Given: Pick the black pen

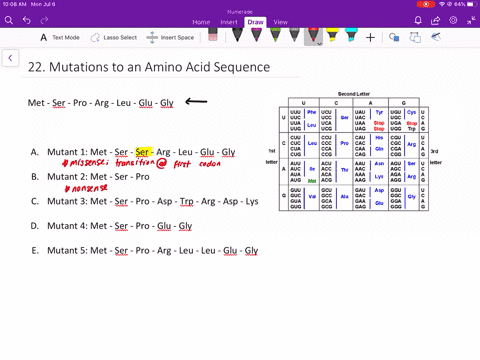Looking at the screenshot, I should click(x=237, y=35).
